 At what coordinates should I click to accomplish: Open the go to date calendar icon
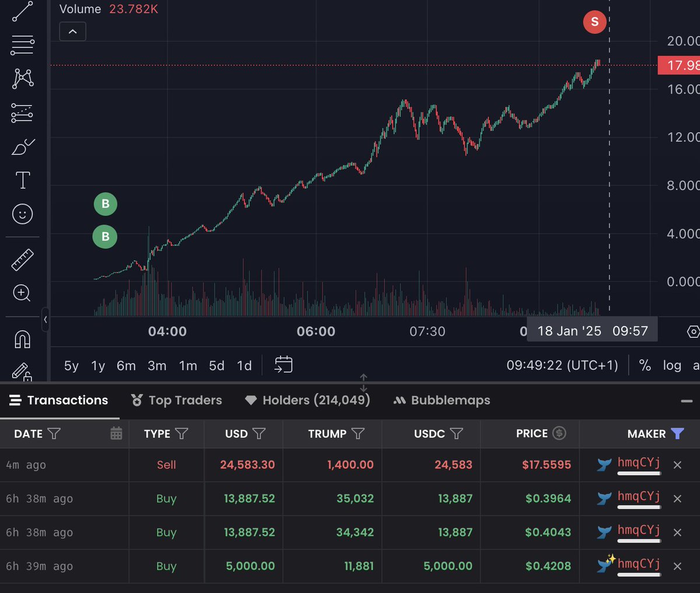[283, 365]
